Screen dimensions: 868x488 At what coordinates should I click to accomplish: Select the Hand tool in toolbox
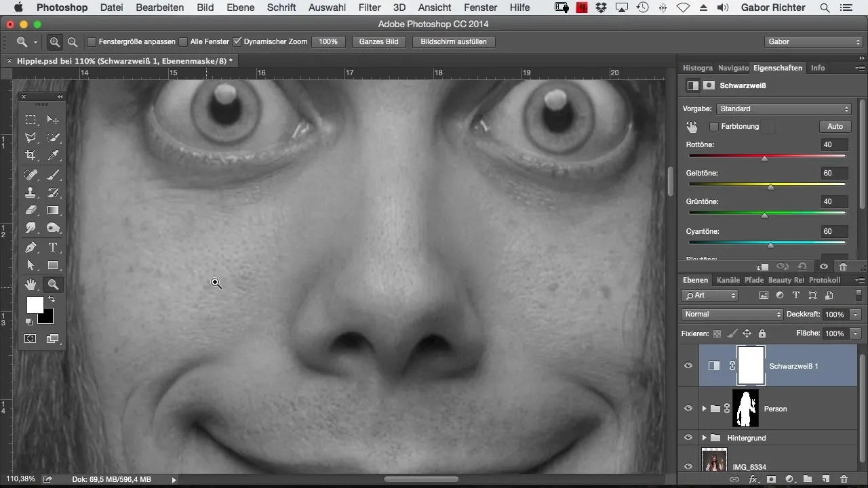(x=31, y=285)
